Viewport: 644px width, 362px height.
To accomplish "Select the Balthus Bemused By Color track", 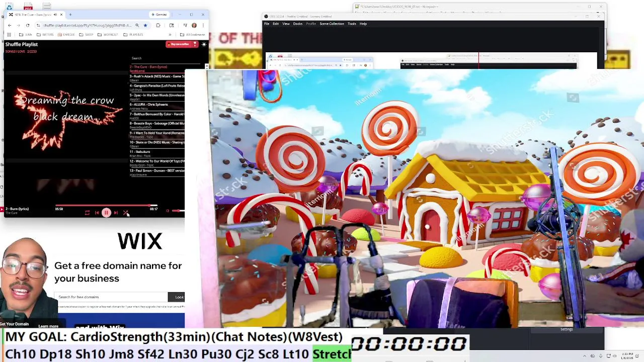I will [157, 116].
